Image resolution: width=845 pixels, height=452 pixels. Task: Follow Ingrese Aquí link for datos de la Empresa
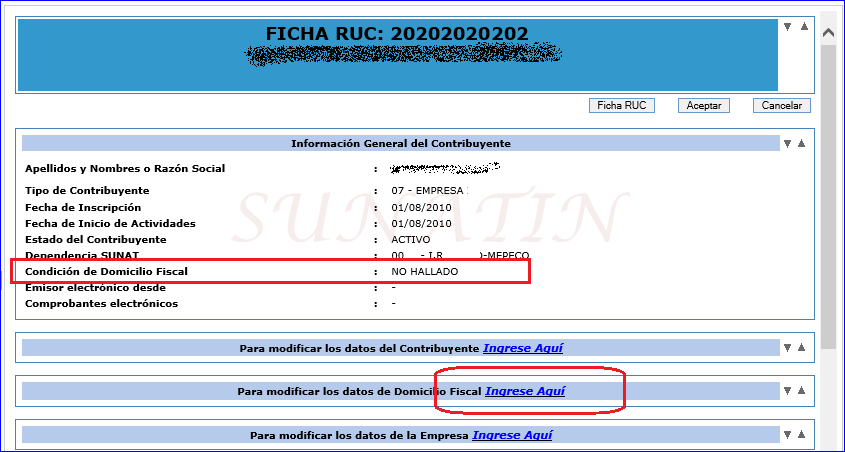pos(512,435)
